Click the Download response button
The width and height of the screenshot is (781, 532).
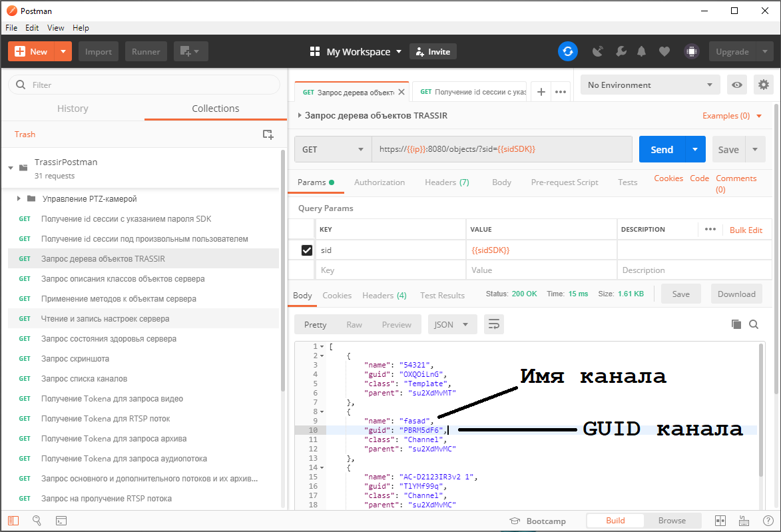coord(736,294)
